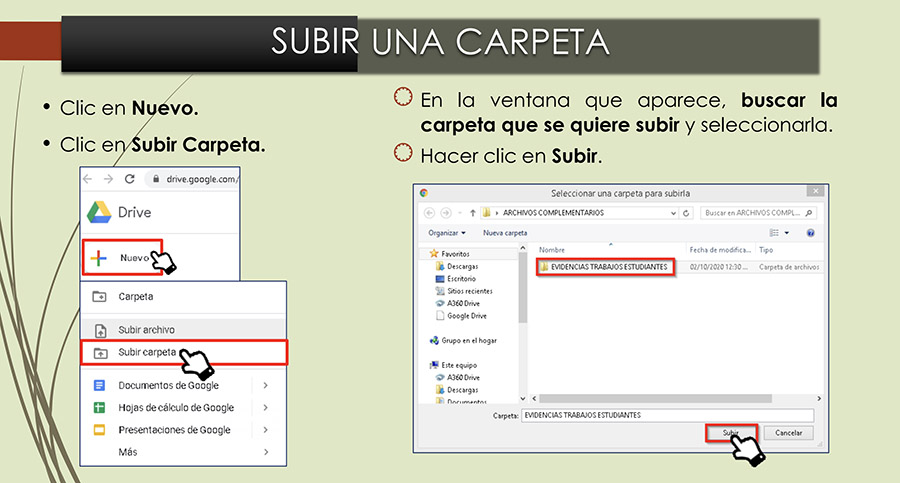Open the view options dropdown arrow
Image resolution: width=900 pixels, height=483 pixels.
point(787,233)
